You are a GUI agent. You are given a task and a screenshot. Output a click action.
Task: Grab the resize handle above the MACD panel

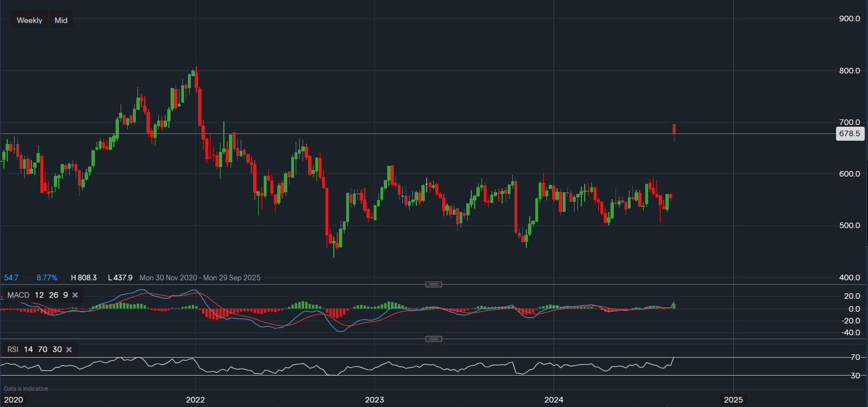point(434,284)
